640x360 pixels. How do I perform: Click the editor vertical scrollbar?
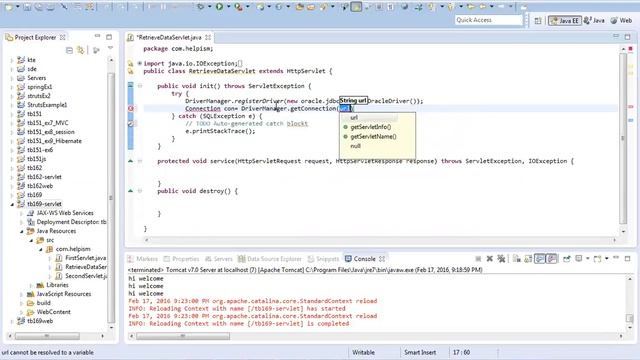[623, 138]
